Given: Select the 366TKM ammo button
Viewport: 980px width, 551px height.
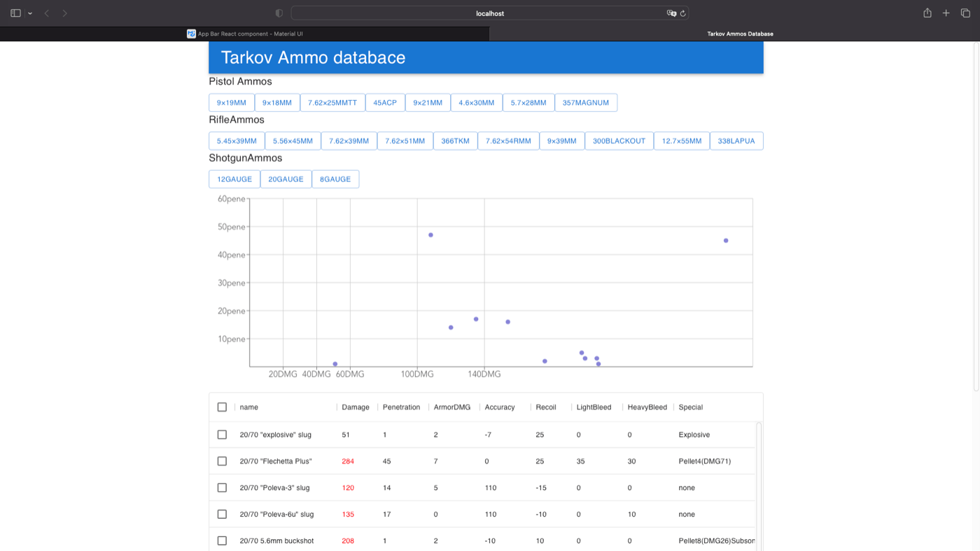Looking at the screenshot, I should [x=456, y=141].
